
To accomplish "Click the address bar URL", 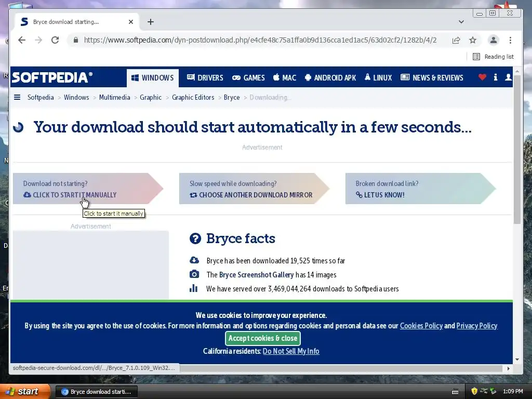I will (260, 40).
